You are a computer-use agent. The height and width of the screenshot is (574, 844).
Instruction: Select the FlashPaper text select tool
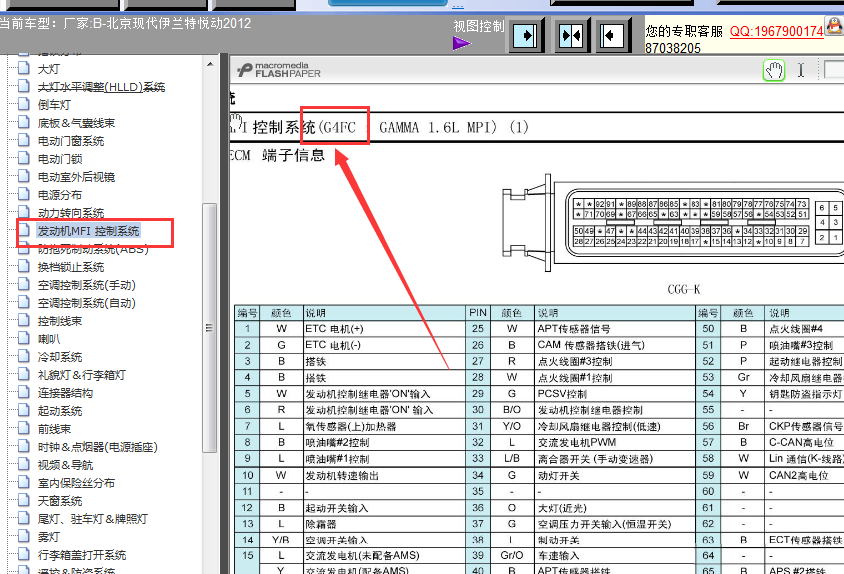pyautogui.click(x=801, y=71)
